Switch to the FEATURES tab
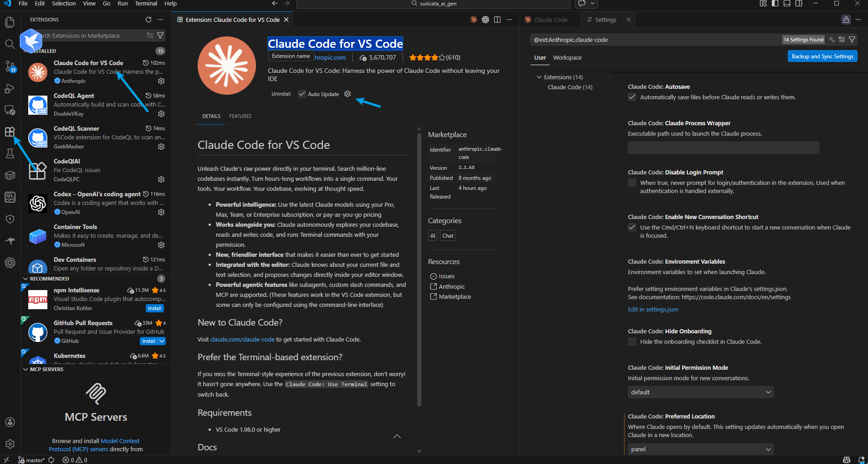Screen dimensions: 868x464 pos(240,116)
